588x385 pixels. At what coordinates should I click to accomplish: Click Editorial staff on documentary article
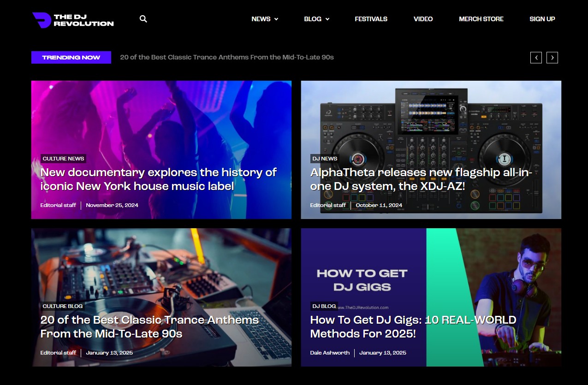coord(58,205)
